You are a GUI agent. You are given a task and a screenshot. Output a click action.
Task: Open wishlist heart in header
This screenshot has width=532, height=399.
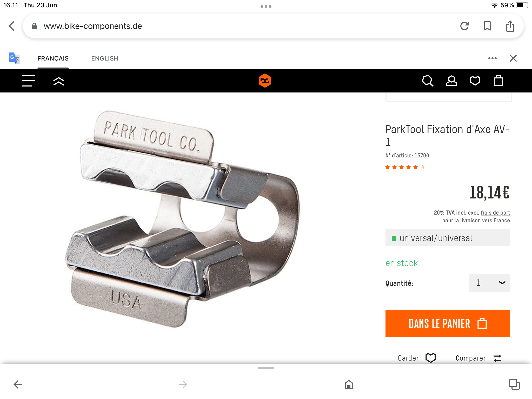[475, 81]
